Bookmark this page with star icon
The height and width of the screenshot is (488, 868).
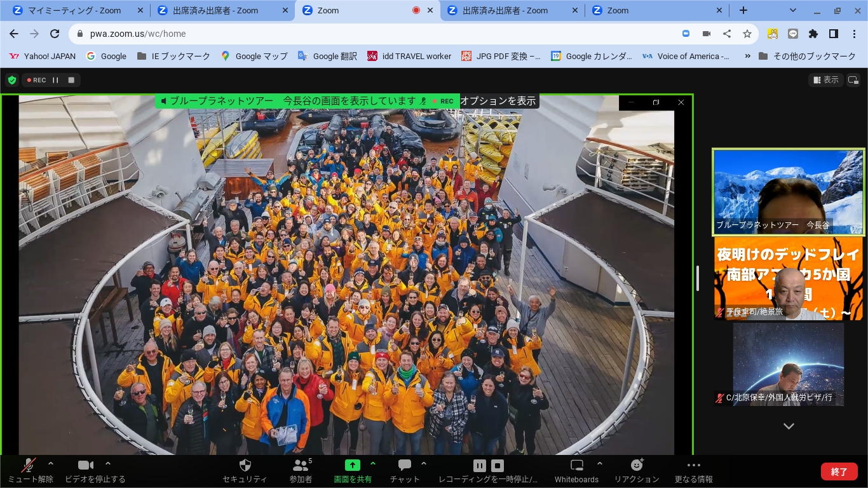[x=747, y=34]
